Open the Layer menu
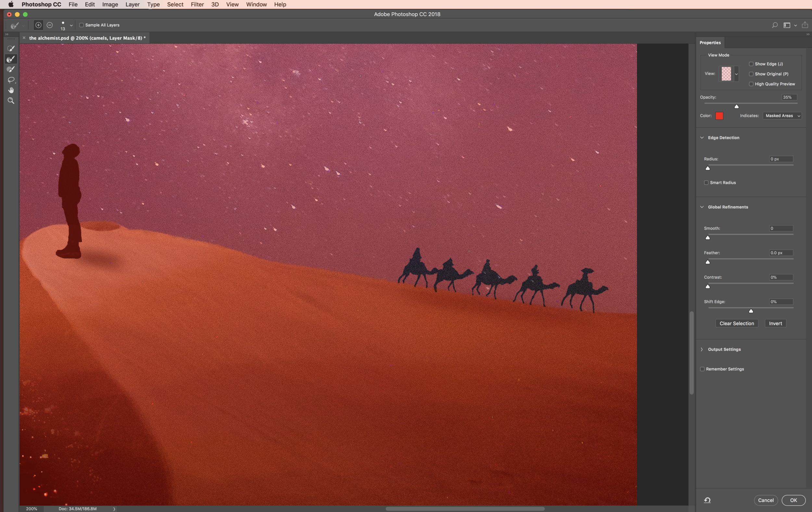 (x=132, y=4)
